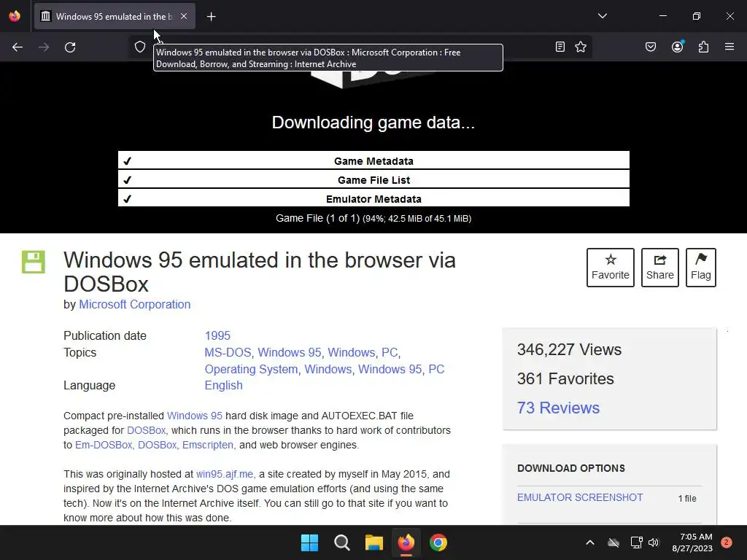Open the Emscripten link
Image resolution: width=747 pixels, height=560 pixels.
(208, 445)
